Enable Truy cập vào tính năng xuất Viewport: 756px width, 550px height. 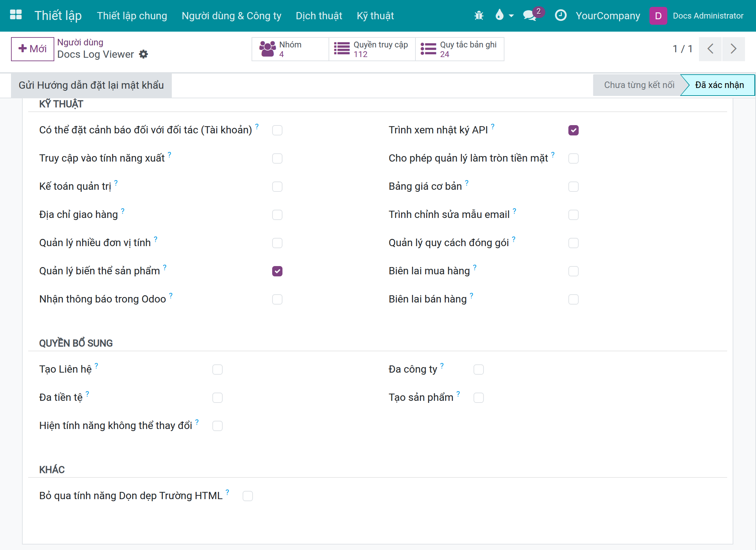(x=277, y=158)
